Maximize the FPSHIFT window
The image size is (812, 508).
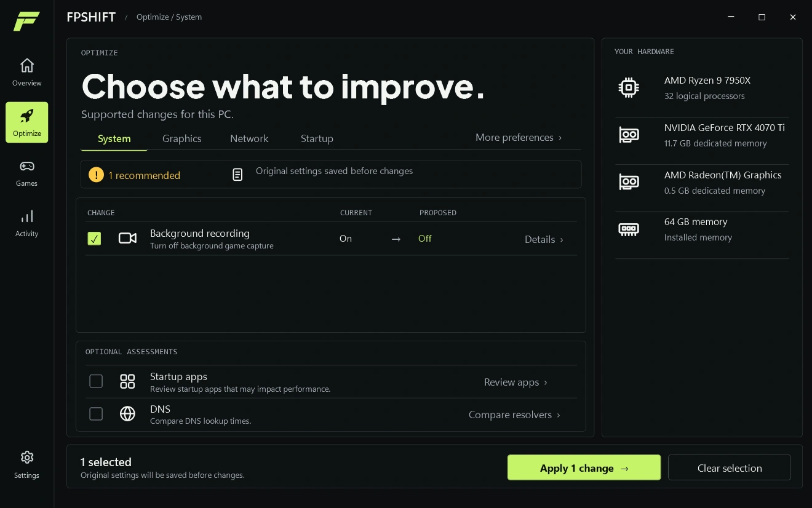[x=762, y=17]
